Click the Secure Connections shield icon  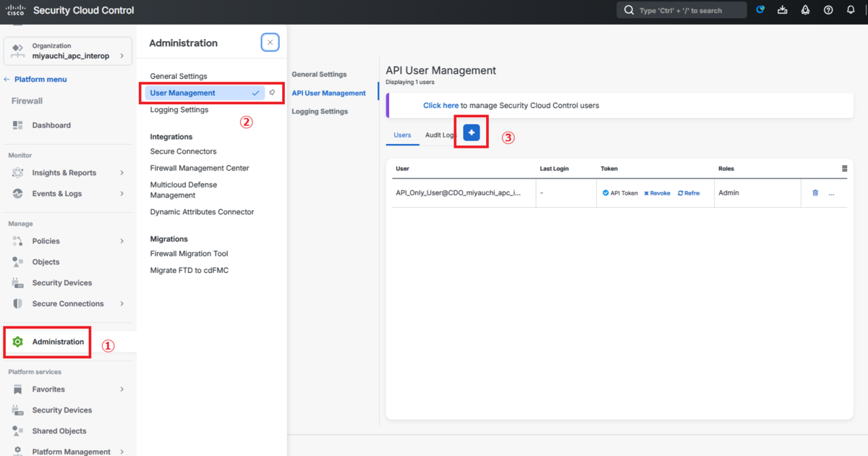coord(18,304)
